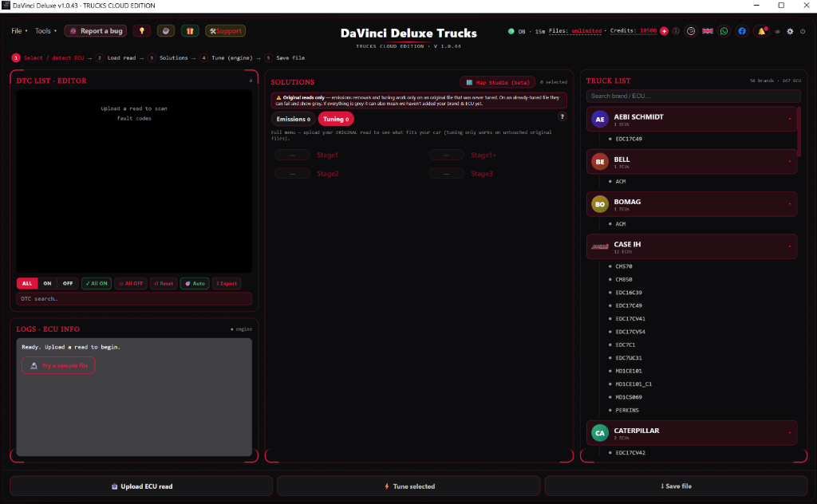
Task: Open the settings gear icon
Action: pos(790,31)
